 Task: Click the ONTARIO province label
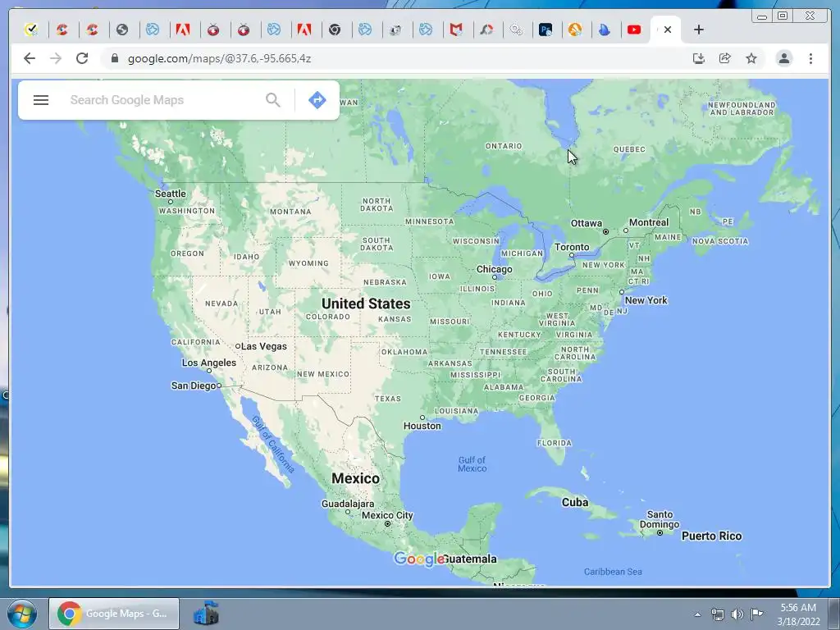pyautogui.click(x=503, y=146)
